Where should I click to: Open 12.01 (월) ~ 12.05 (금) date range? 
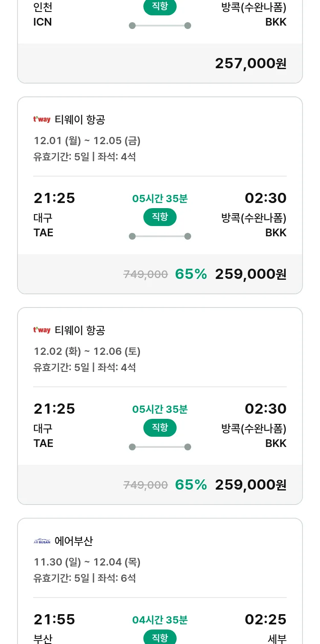[87, 141]
